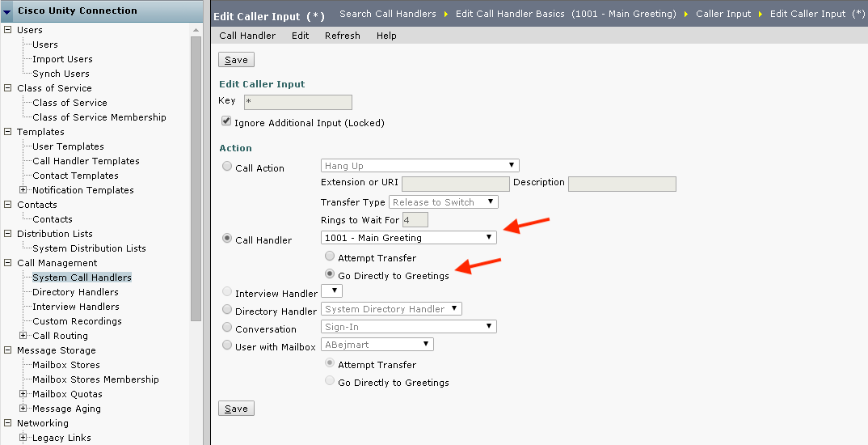Screen dimensions: 868x445
Task: Open the Edit menu
Action: 301,36
